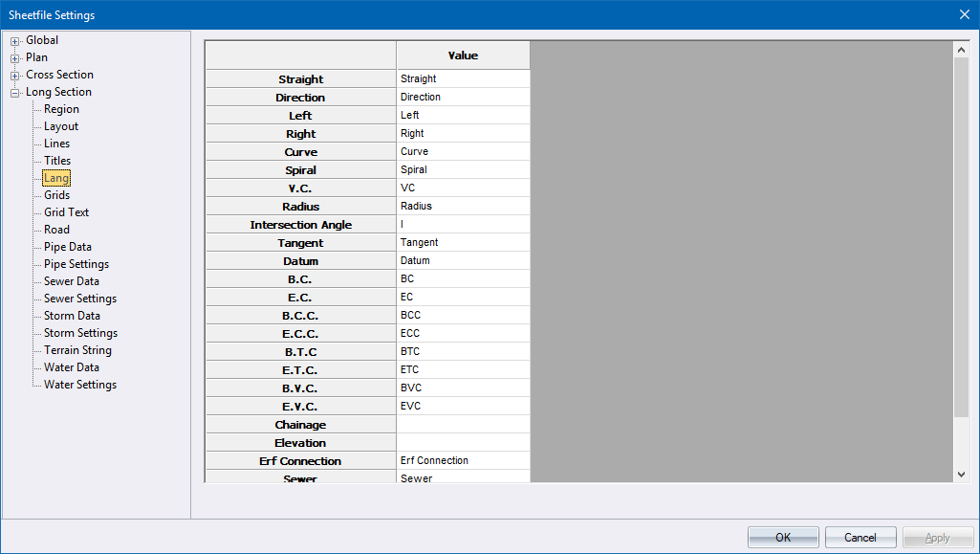
Task: Expand the Cross Section tree node
Action: click(15, 76)
